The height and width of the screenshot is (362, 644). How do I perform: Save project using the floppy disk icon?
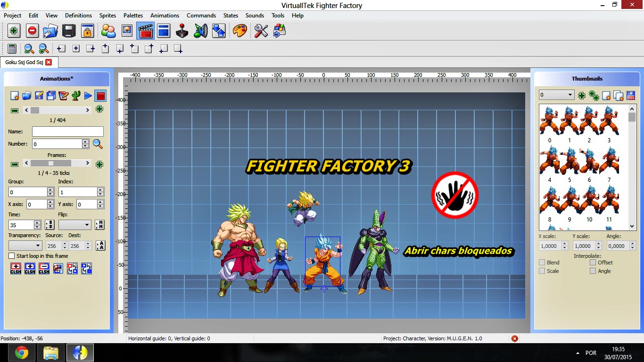pyautogui.click(x=69, y=31)
